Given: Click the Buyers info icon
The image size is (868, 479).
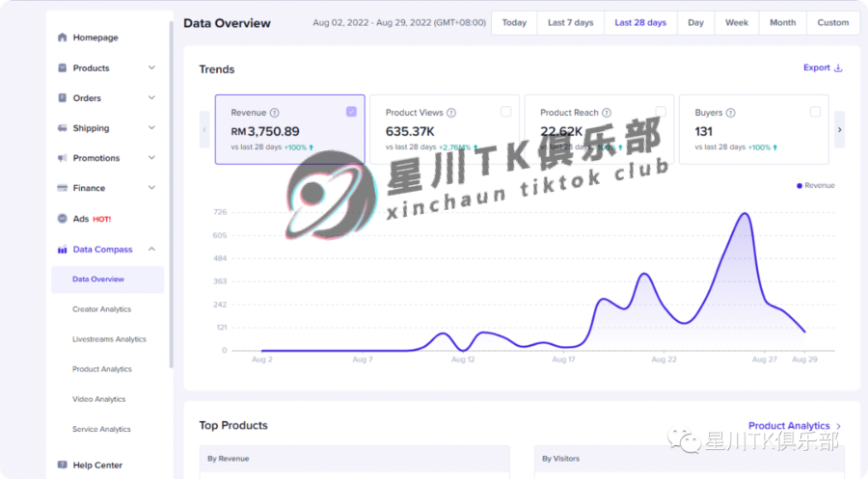Looking at the screenshot, I should pyautogui.click(x=731, y=113).
